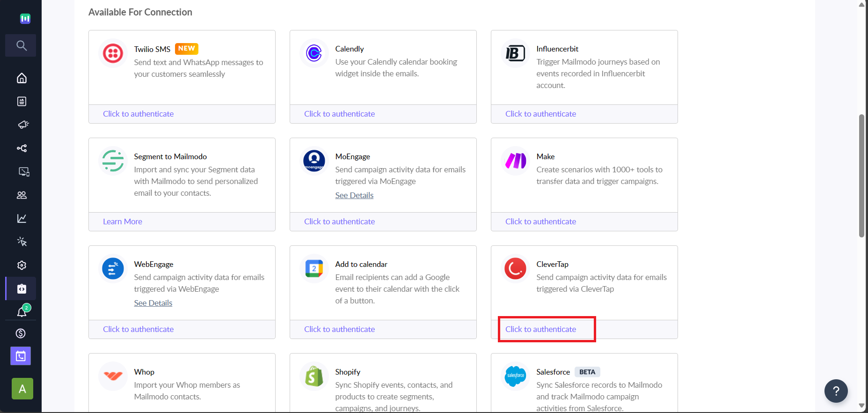Screen dimensions: 868x413
Task: Click the WebEngage logo
Action: point(113,269)
